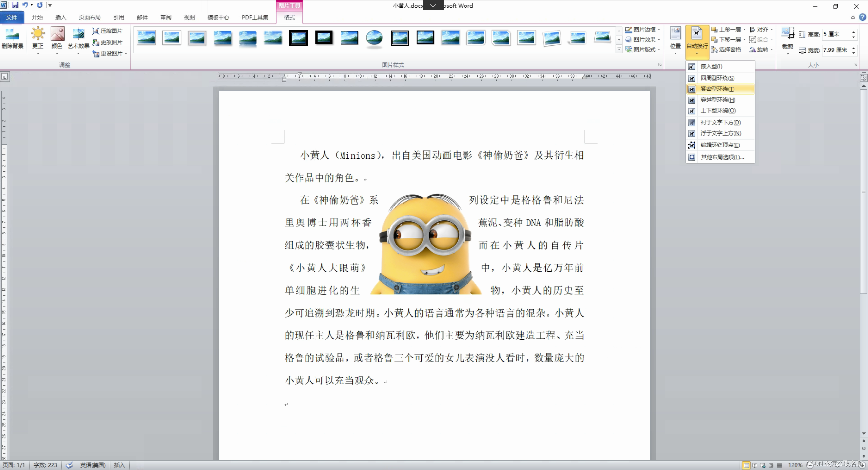Screen dimensions: 868x470
Task: Click the Artistic Effects (艺术效果) icon
Action: 78,34
